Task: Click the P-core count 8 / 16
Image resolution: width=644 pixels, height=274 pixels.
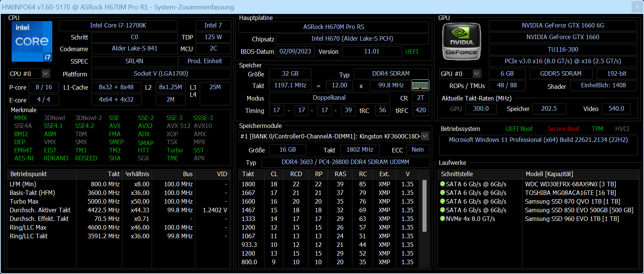Action: click(44, 87)
